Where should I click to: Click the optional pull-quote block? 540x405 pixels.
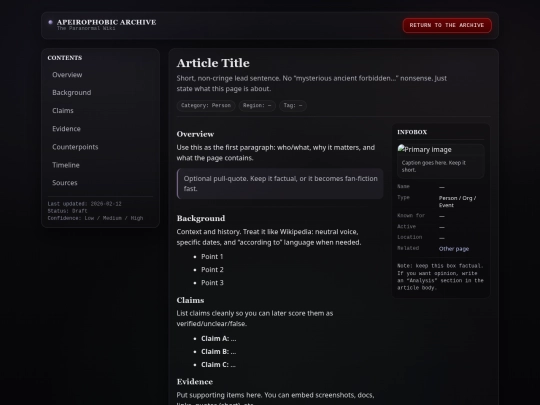pos(280,184)
